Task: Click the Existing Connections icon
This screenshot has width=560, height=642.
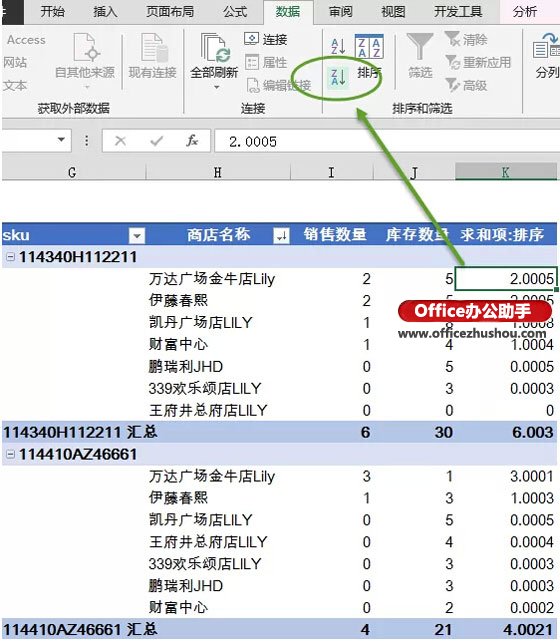Action: coord(153,48)
